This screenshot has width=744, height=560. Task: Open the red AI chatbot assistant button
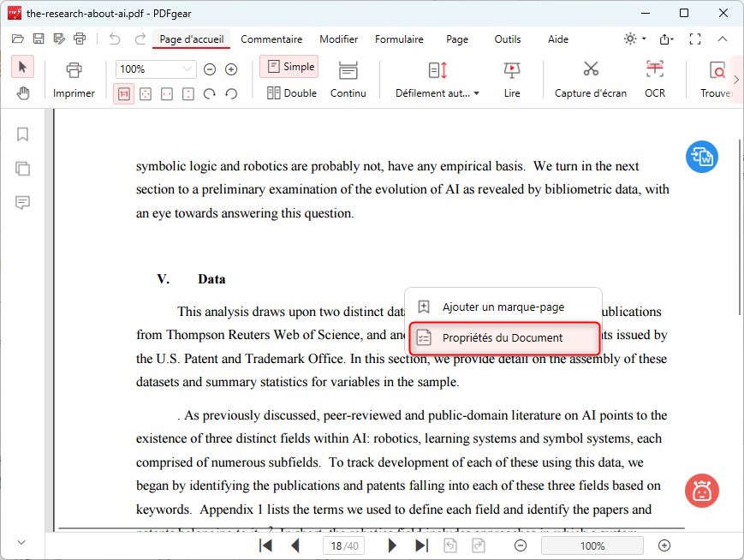coord(702,491)
